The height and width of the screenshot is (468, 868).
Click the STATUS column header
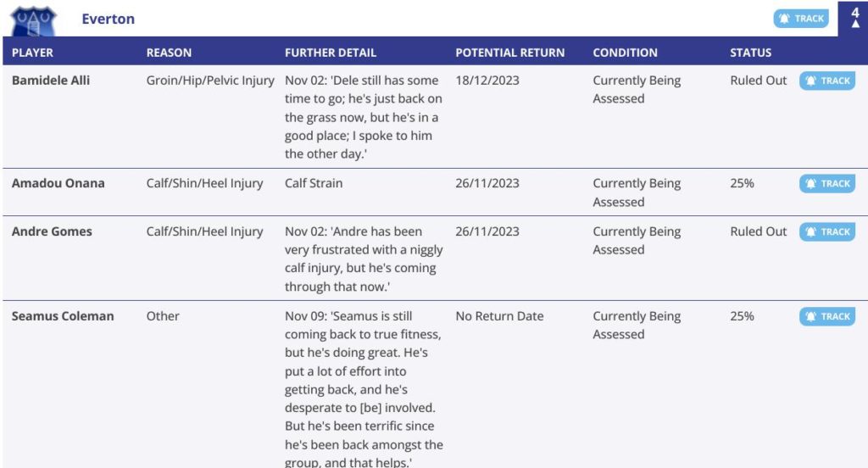(750, 53)
